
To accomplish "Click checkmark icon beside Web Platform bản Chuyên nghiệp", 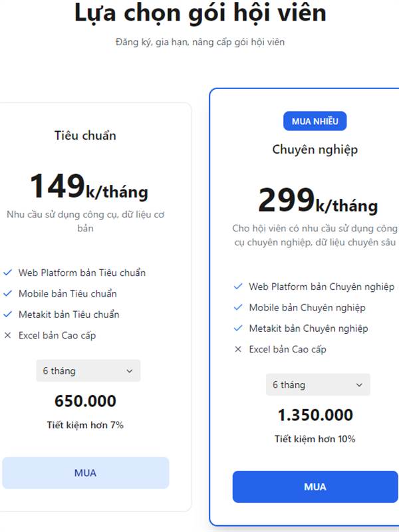I will click(x=238, y=287).
